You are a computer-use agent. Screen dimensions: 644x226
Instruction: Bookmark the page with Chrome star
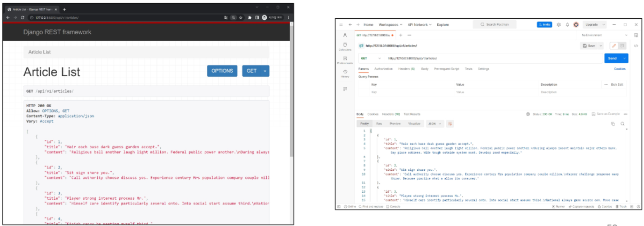(241, 18)
